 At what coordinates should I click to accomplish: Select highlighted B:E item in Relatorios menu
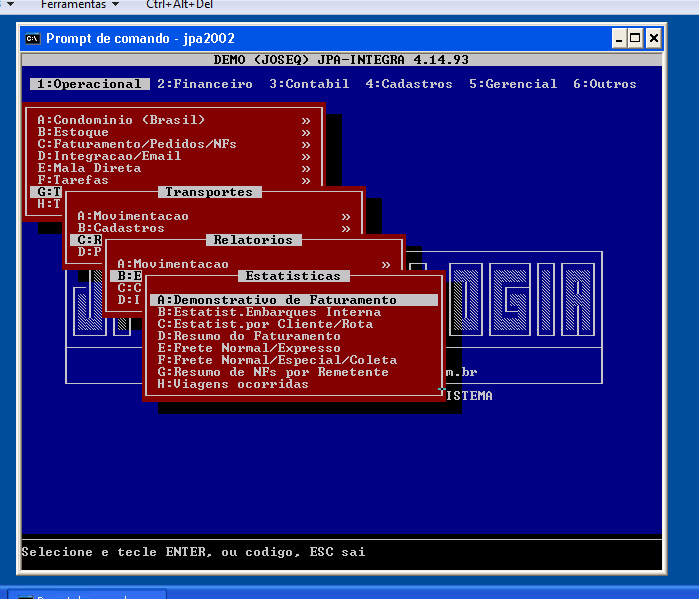(126, 276)
